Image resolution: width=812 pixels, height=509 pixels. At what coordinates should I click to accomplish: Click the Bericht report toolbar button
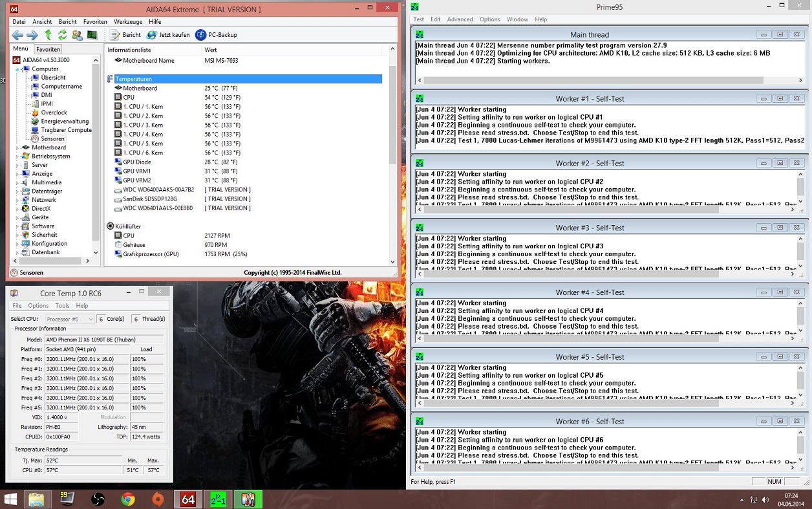(x=125, y=35)
